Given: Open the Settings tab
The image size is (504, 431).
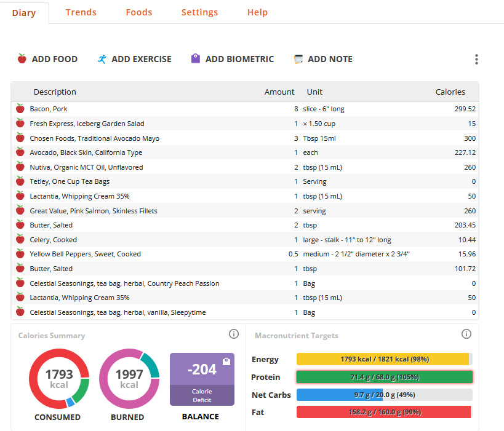Looking at the screenshot, I should 199,12.
